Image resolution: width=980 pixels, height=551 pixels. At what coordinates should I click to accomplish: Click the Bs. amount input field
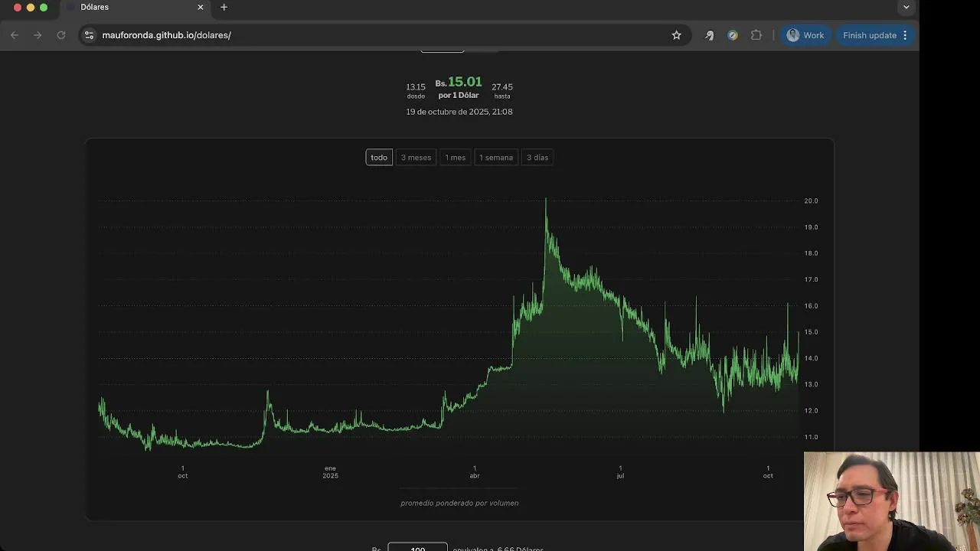[418, 547]
